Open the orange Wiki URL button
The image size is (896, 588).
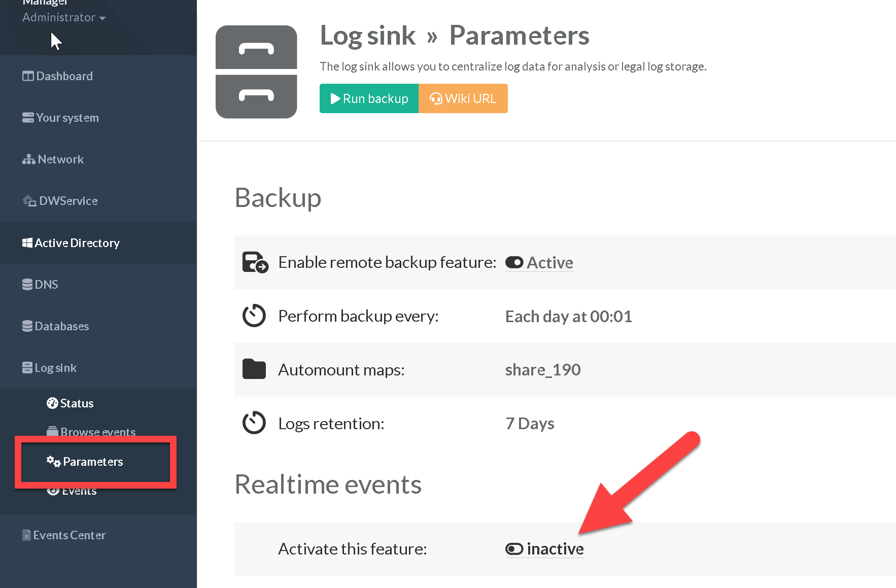click(x=463, y=98)
